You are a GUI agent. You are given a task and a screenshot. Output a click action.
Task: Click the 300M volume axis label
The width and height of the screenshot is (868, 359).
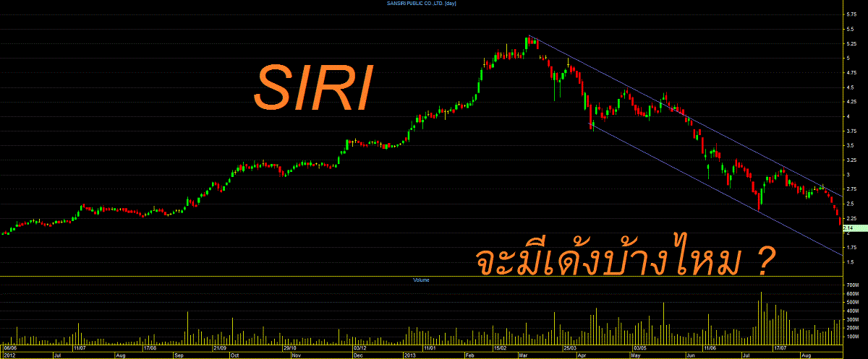click(851, 319)
